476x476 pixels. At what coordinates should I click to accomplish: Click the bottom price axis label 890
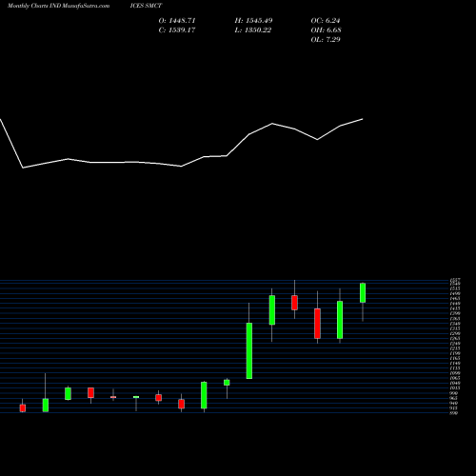[454, 413]
